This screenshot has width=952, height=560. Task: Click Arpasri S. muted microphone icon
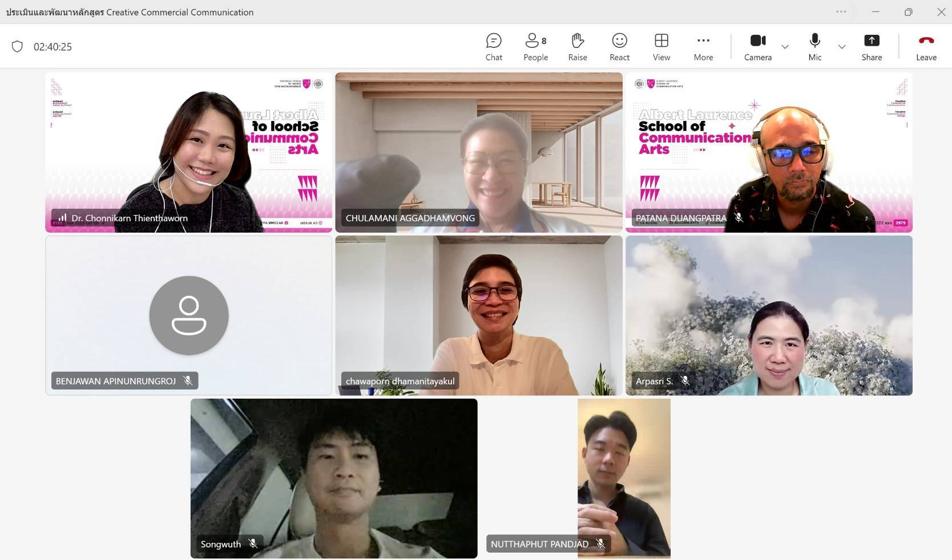click(685, 381)
